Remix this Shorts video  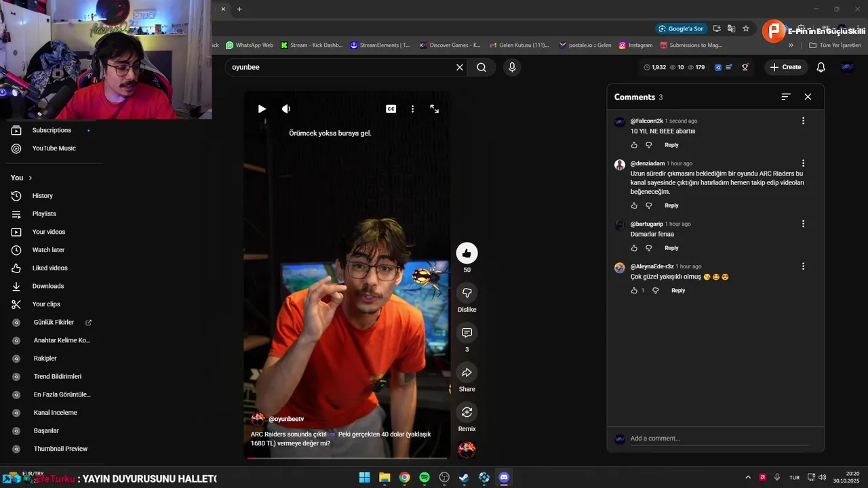pos(467,412)
